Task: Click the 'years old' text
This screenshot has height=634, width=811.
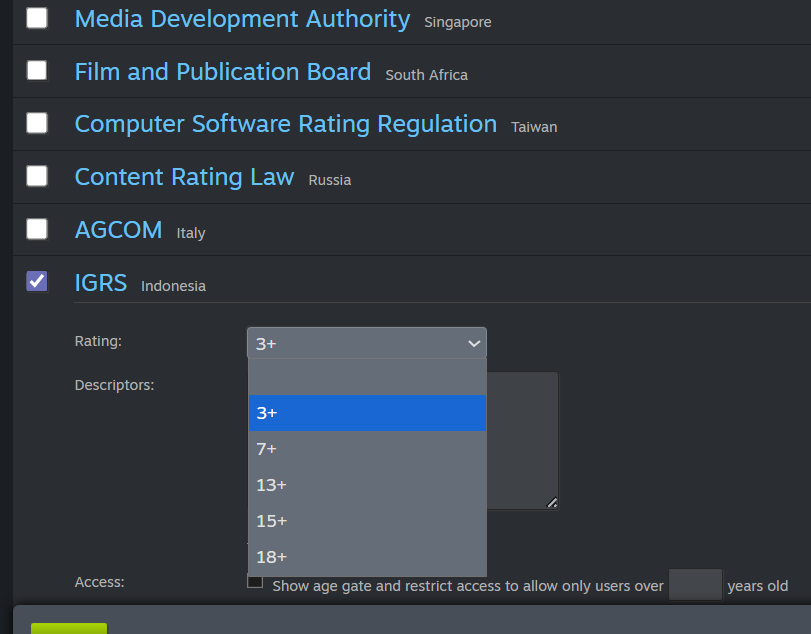Action: pyautogui.click(x=758, y=586)
